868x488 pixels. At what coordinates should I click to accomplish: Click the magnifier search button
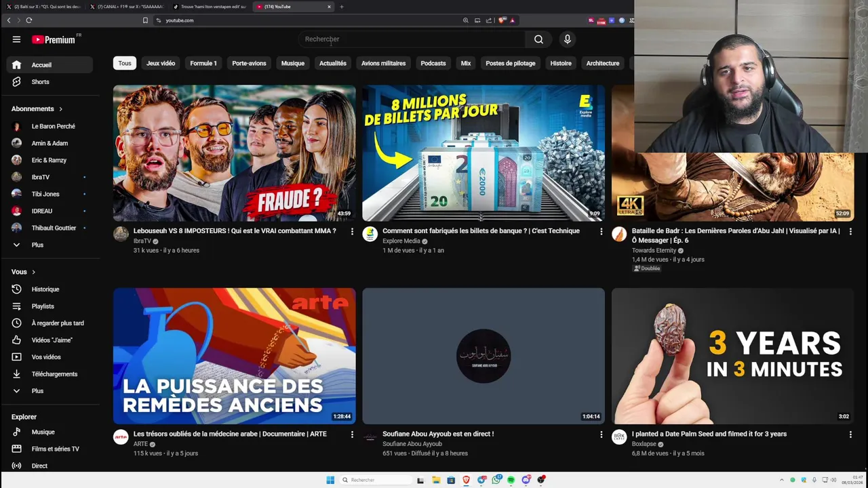(538, 39)
